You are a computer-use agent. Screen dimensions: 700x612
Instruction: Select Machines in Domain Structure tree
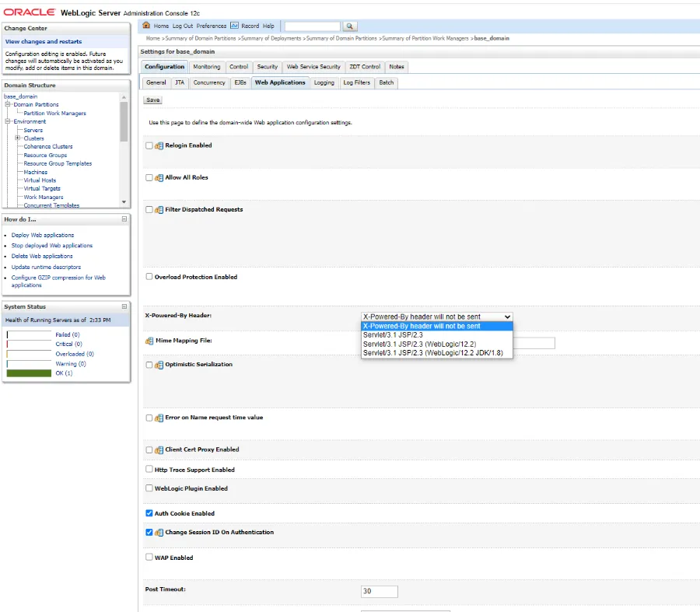(35, 173)
